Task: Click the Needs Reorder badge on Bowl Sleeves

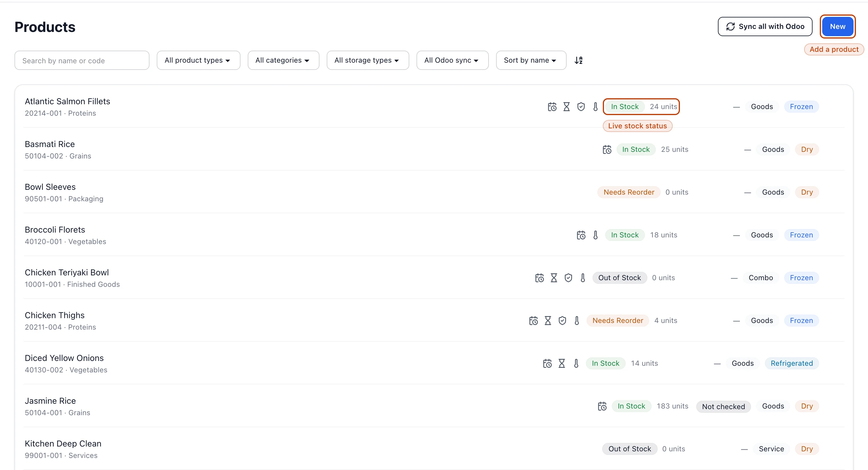Action: click(x=629, y=193)
